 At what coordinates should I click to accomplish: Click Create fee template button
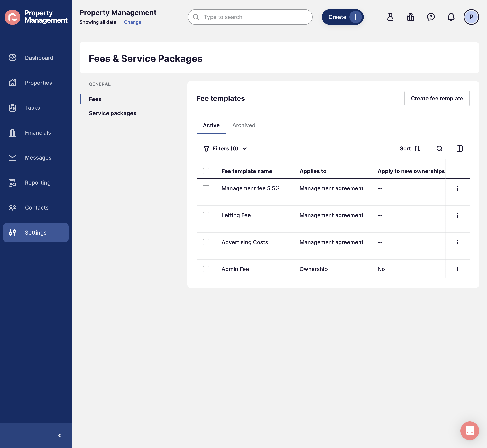437,98
